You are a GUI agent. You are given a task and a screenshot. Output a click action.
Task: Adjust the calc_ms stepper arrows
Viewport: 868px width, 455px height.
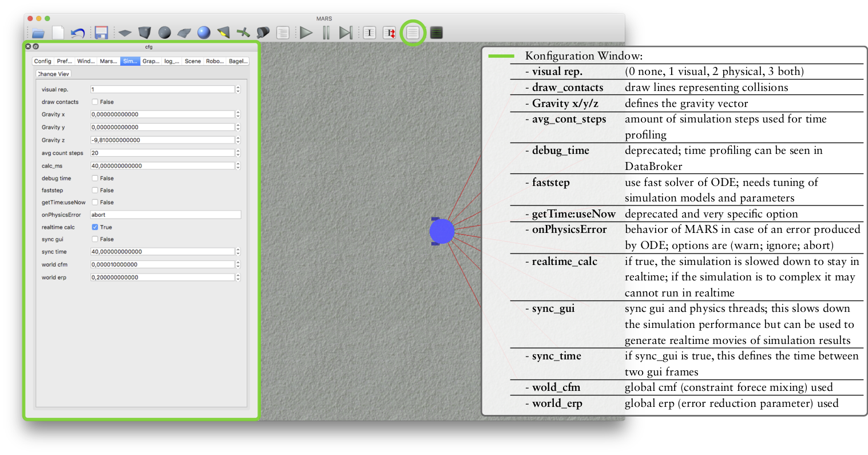(x=238, y=165)
